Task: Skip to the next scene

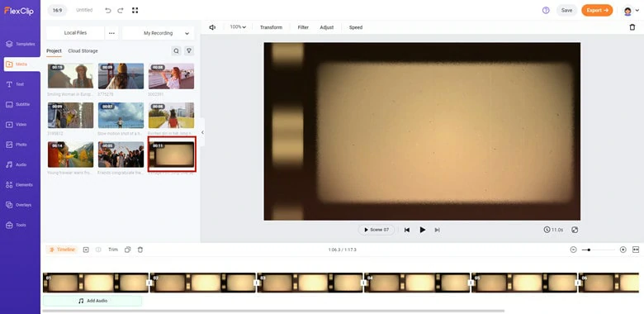Action: tap(437, 230)
